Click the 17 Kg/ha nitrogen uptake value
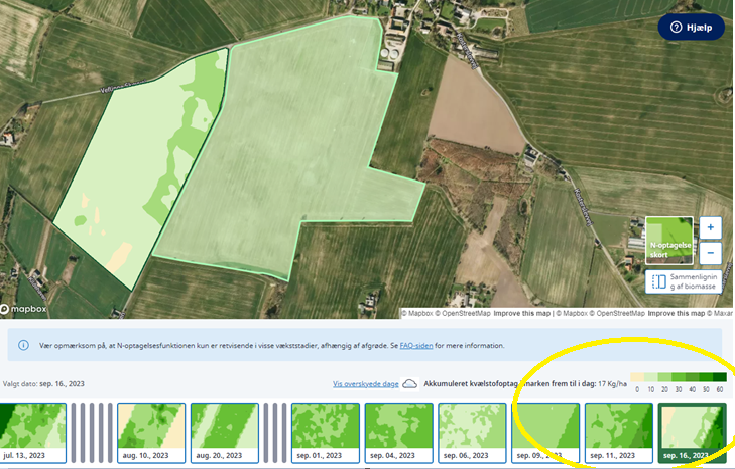Viewport: 735px width, 469px height. click(612, 383)
